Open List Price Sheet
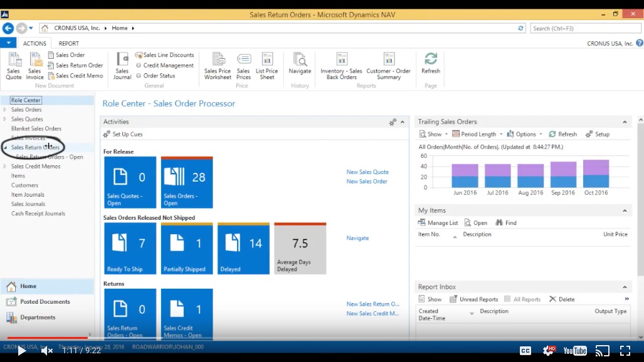Viewport: 644px width, 362px height. (267, 66)
